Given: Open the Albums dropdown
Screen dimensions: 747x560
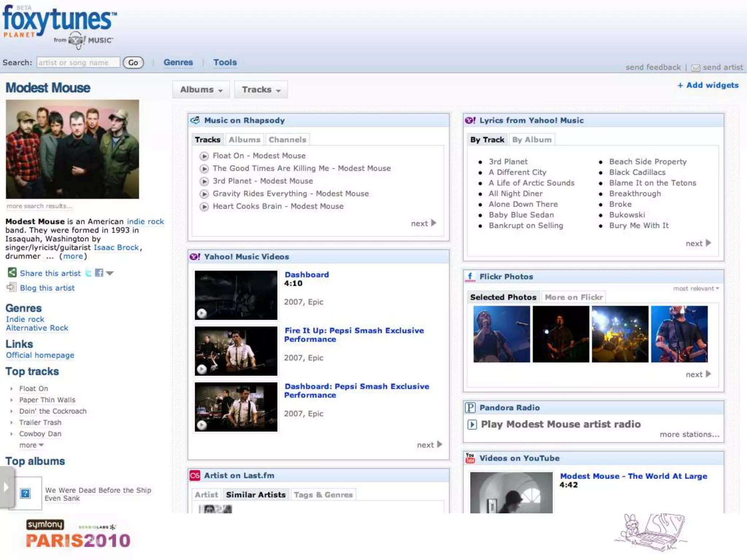Looking at the screenshot, I should [x=201, y=90].
